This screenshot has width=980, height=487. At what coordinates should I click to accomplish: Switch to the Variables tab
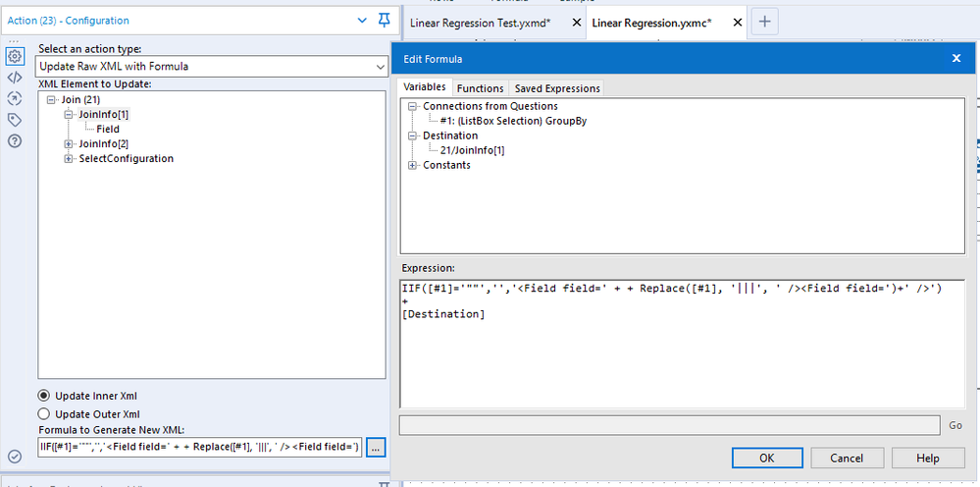point(425,87)
